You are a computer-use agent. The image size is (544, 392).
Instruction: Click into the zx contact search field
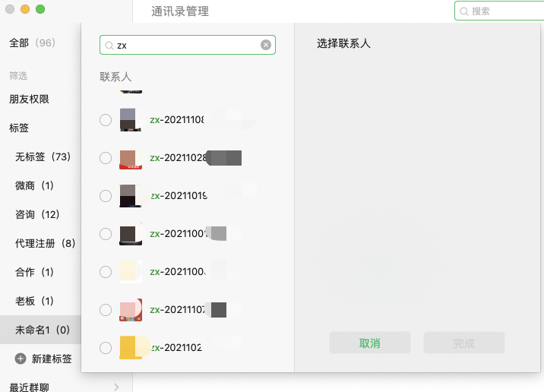coord(188,45)
